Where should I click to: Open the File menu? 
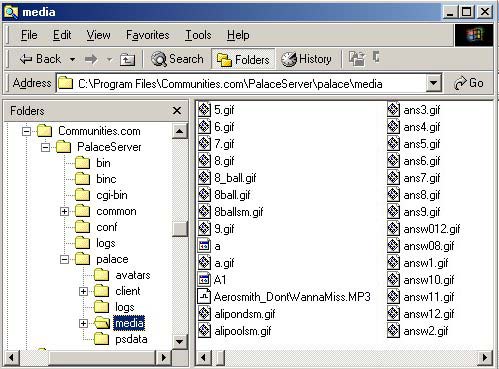(x=29, y=35)
